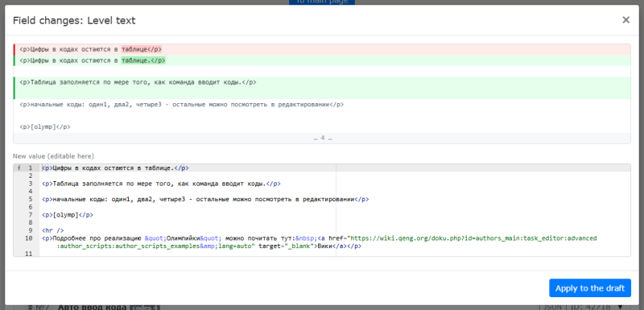The image size is (644, 310).
Task: Click the info icon on line 1
Action: pyautogui.click(x=19, y=168)
